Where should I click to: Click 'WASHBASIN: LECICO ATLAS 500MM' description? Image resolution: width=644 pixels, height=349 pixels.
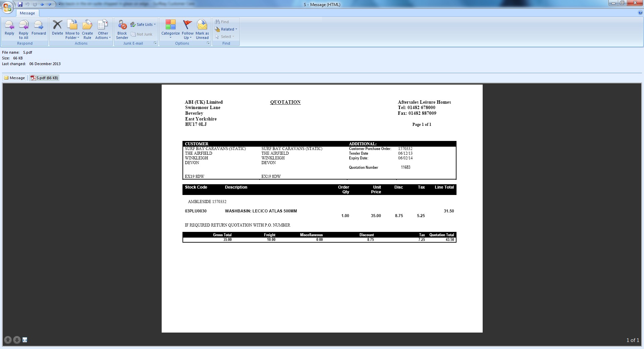click(x=261, y=211)
